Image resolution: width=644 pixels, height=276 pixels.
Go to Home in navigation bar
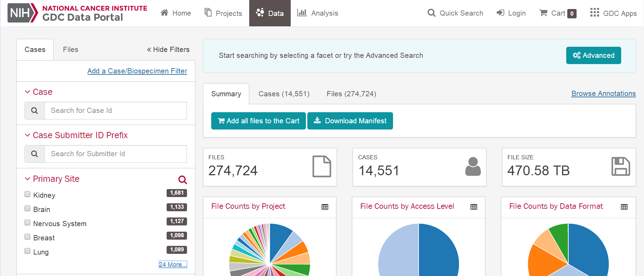pyautogui.click(x=176, y=13)
